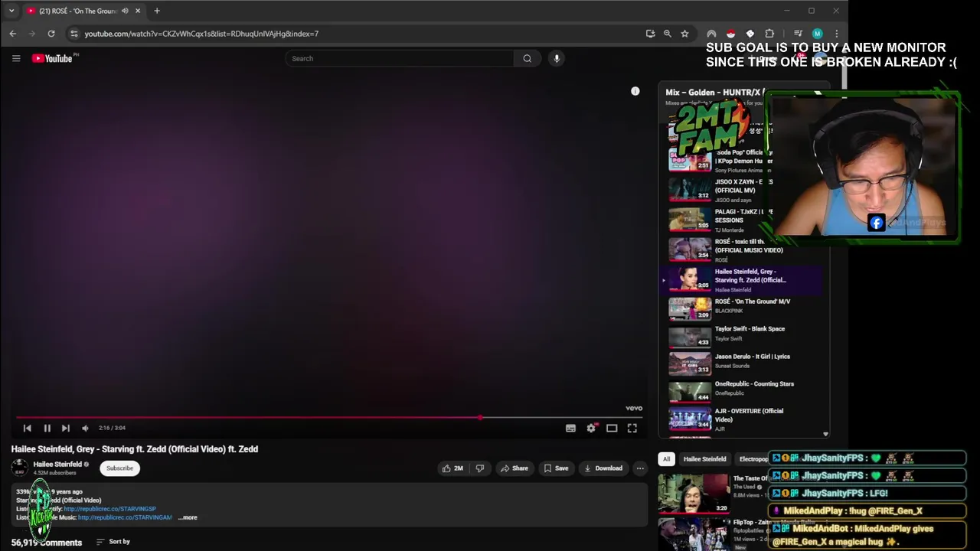
Task: Show the video info card icon
Action: 635,91
